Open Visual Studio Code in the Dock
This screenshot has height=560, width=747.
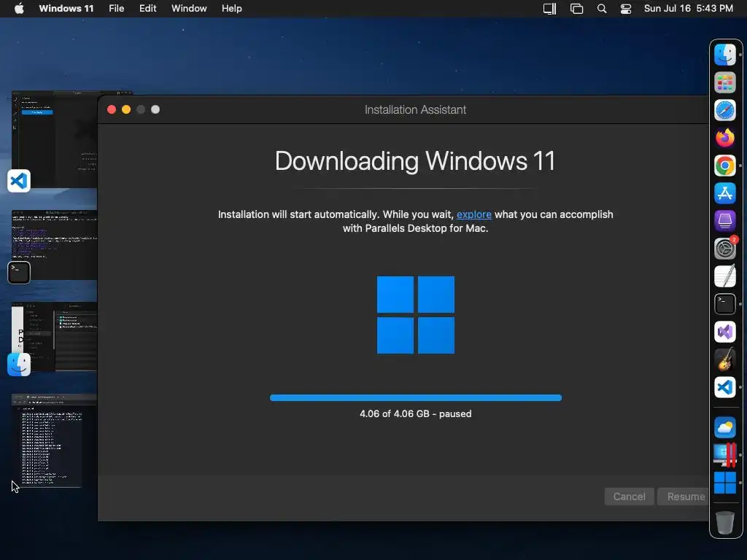pyautogui.click(x=724, y=387)
